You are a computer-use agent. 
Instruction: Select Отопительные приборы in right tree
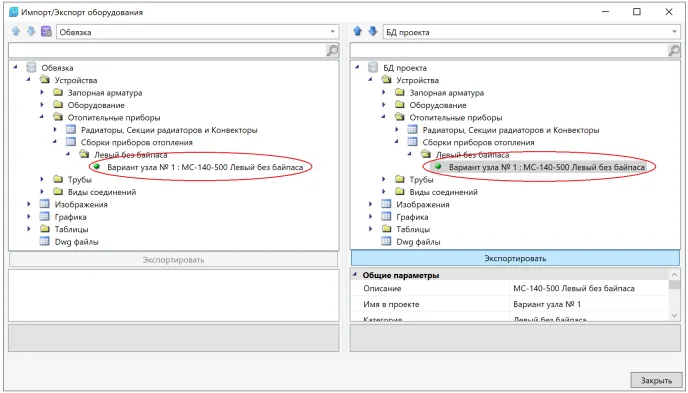coord(456,118)
